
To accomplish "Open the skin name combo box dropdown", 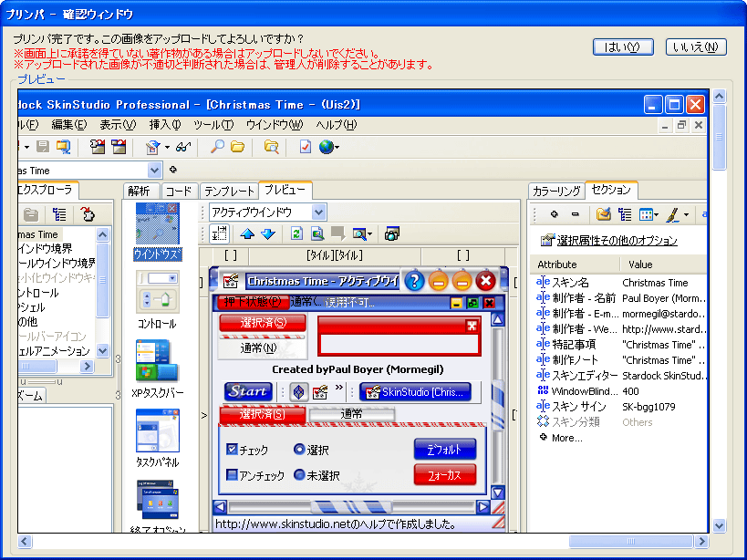I will 154,170.
